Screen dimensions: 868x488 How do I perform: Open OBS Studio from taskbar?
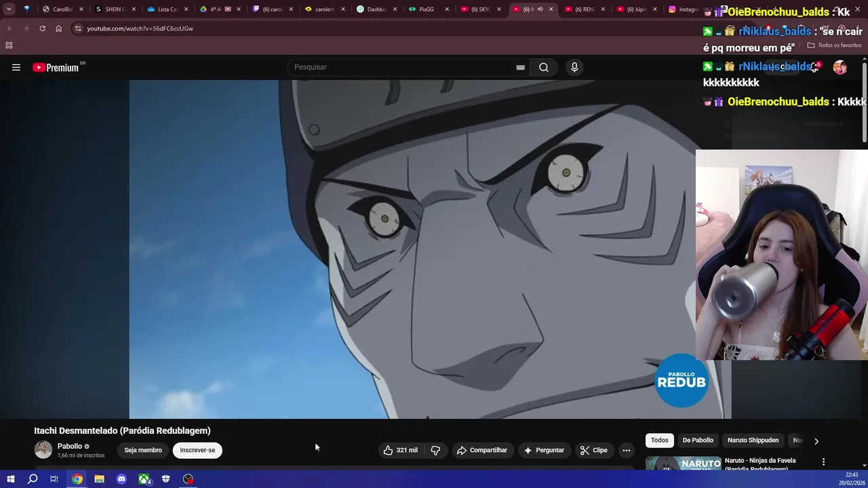click(x=188, y=479)
